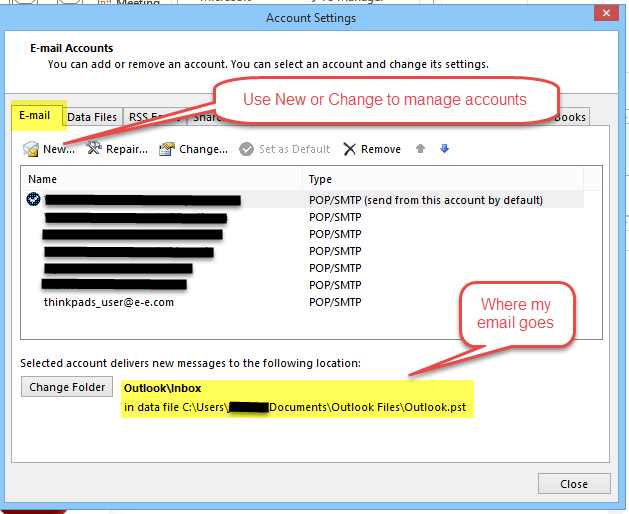The image size is (629, 514).
Task: Click the Remove label in toolbar
Action: pos(381,149)
